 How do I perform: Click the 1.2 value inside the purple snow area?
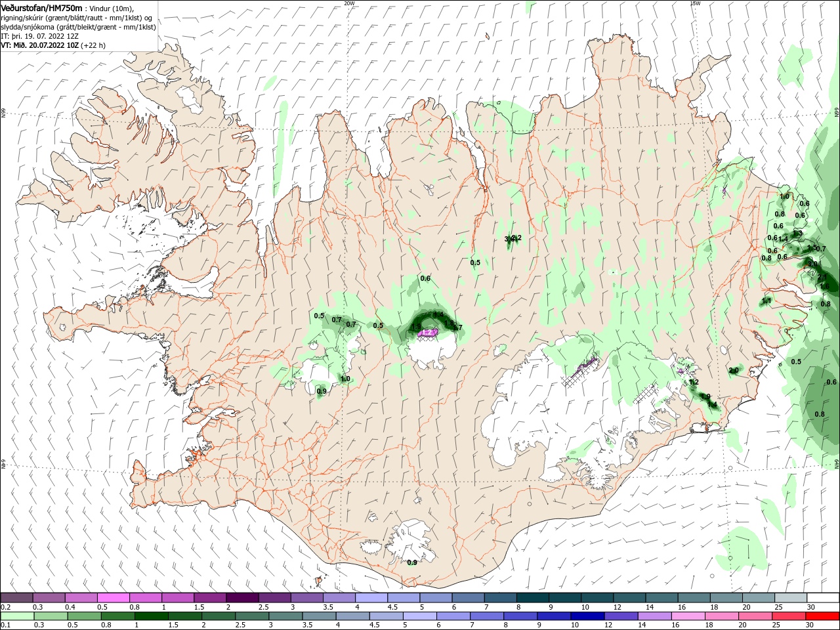point(428,333)
